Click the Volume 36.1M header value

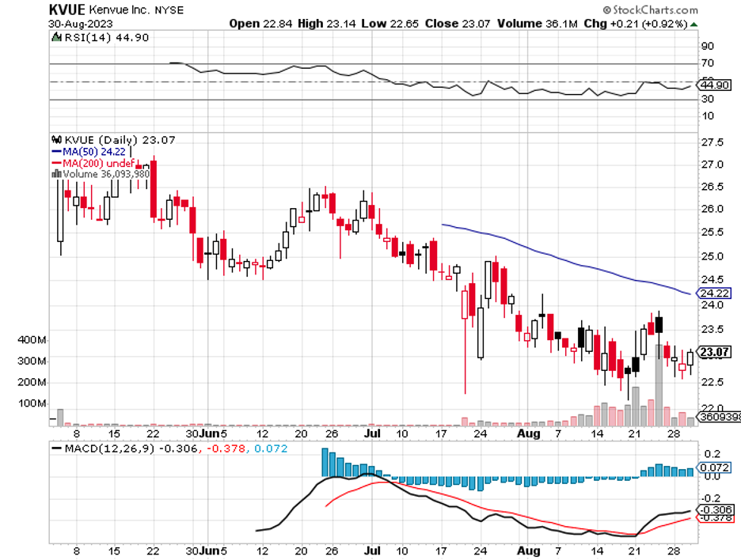(x=538, y=24)
